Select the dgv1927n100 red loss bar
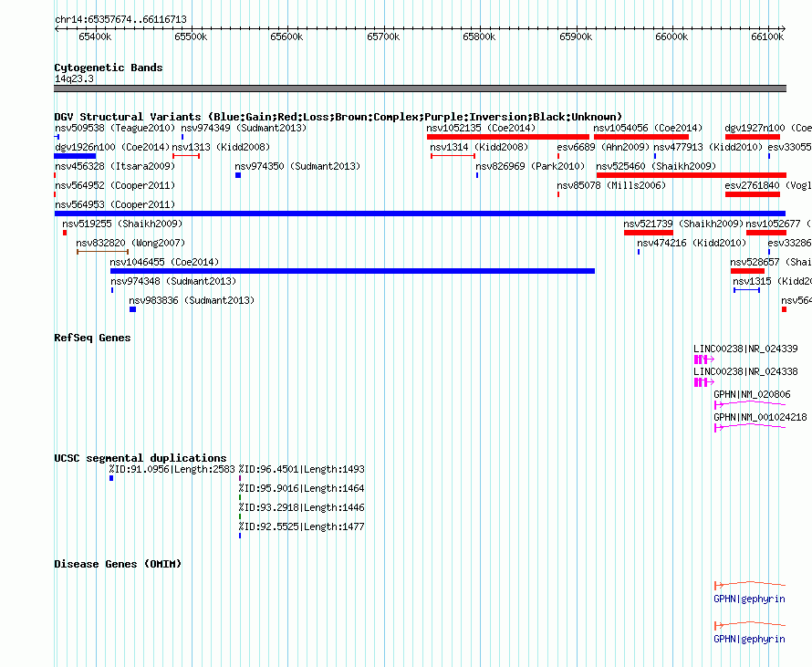 point(753,137)
